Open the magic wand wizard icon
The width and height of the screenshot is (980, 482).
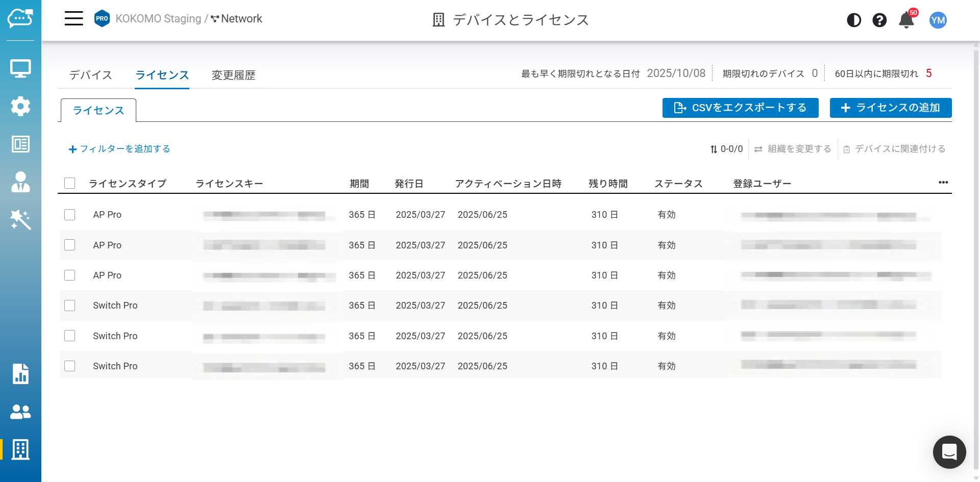click(20, 220)
